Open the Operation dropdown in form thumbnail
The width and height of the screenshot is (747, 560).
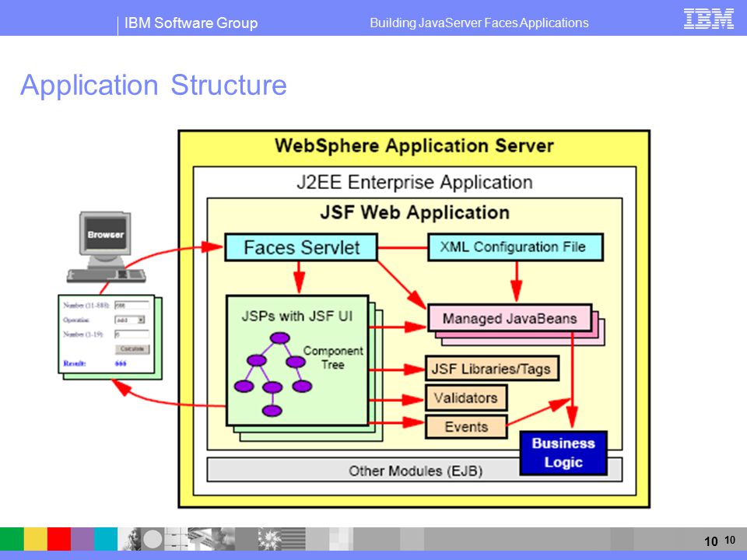130,320
